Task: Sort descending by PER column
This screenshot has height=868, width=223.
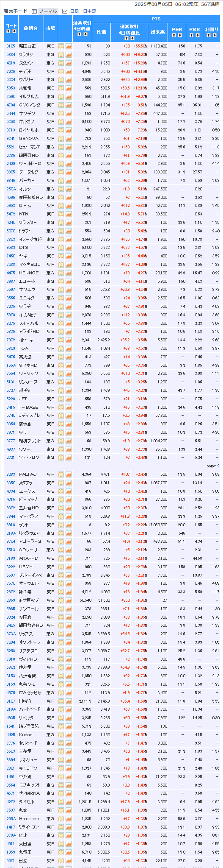Action: click(180, 35)
